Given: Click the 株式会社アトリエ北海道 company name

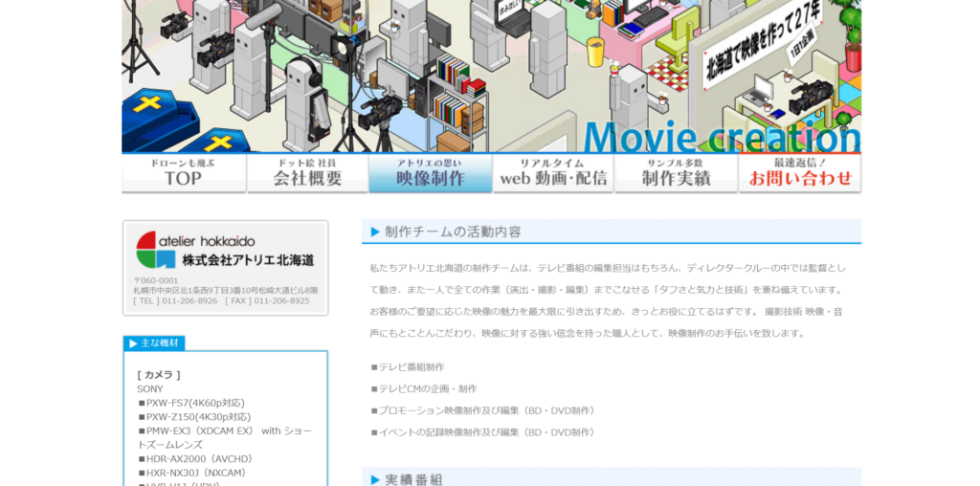Looking at the screenshot, I should pyautogui.click(x=248, y=260).
